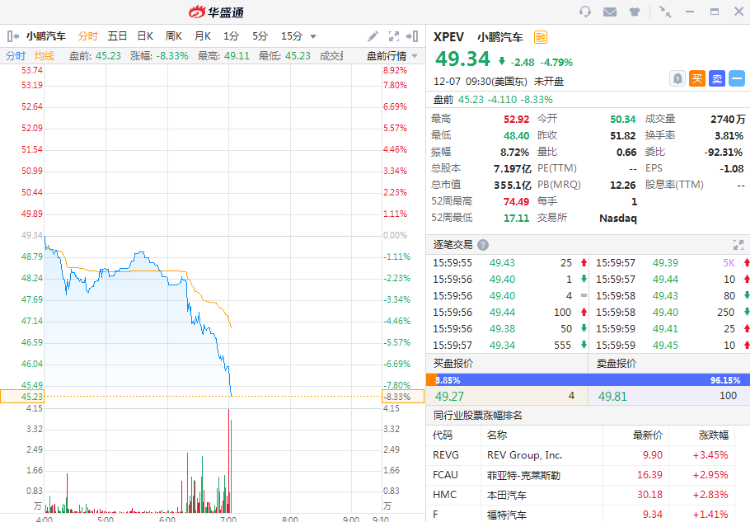Click the bid-ask ratio bar
This screenshot has height=522, width=750.
point(588,380)
